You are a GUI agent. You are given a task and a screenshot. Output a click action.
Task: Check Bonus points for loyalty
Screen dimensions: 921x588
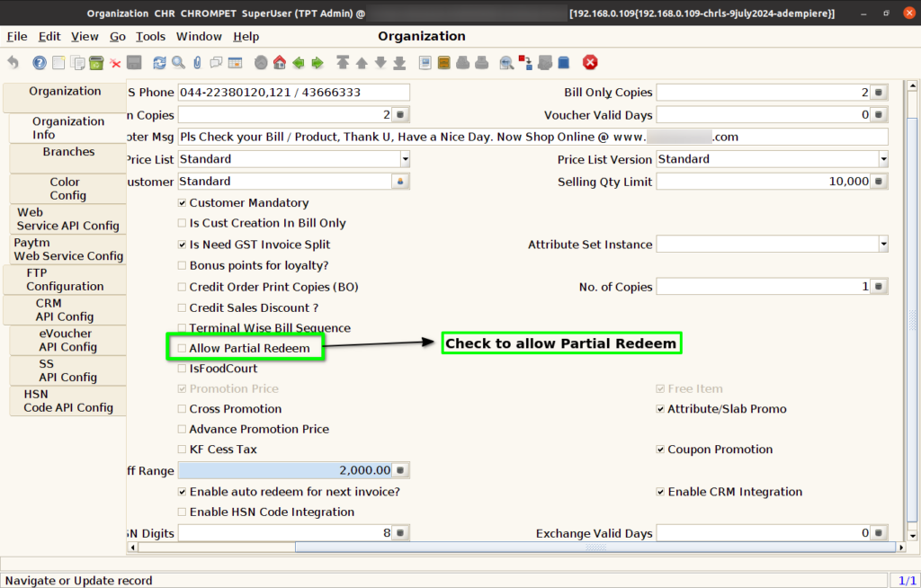[x=182, y=265]
